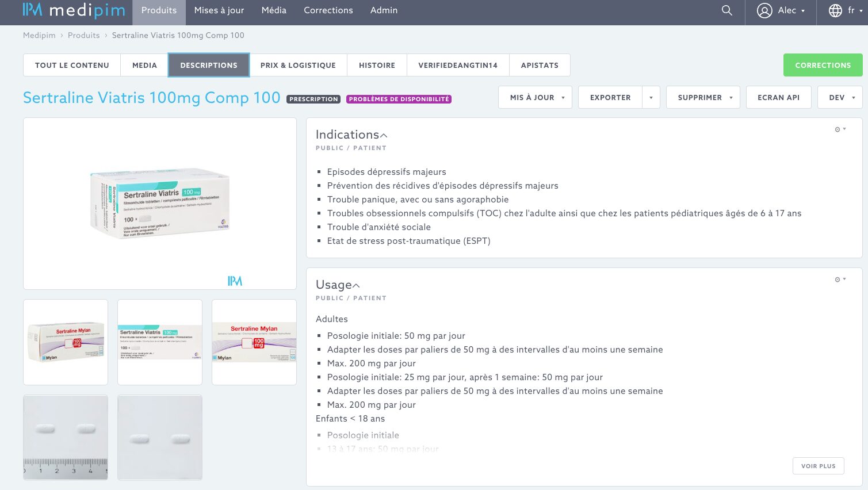This screenshot has height=490, width=868.
Task: Open the Alec user account menu
Action: click(781, 10)
